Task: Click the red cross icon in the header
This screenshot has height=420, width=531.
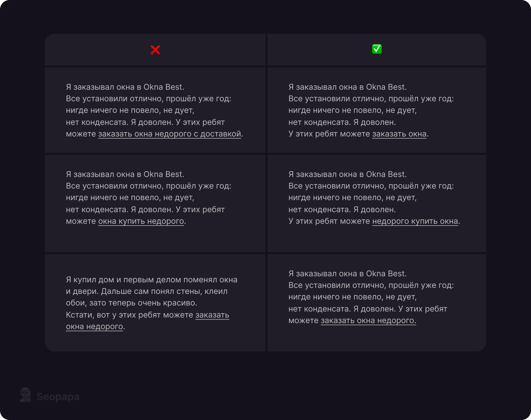Action: (155, 50)
